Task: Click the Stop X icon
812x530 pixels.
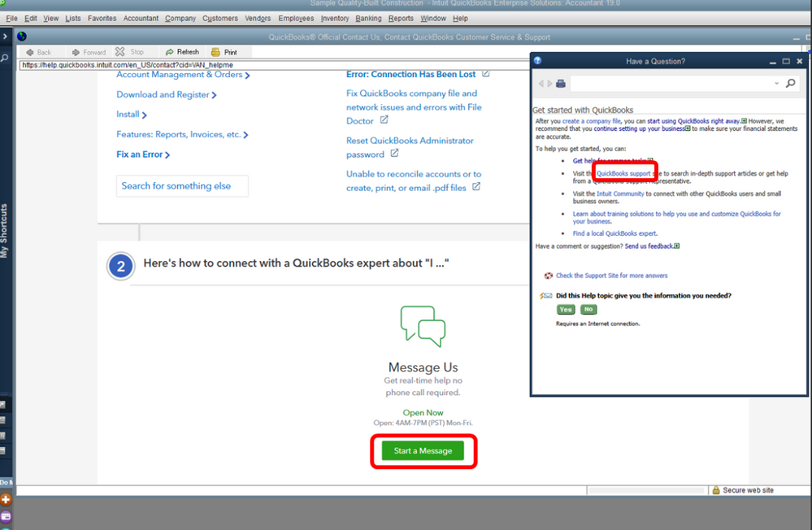Action: (x=120, y=52)
